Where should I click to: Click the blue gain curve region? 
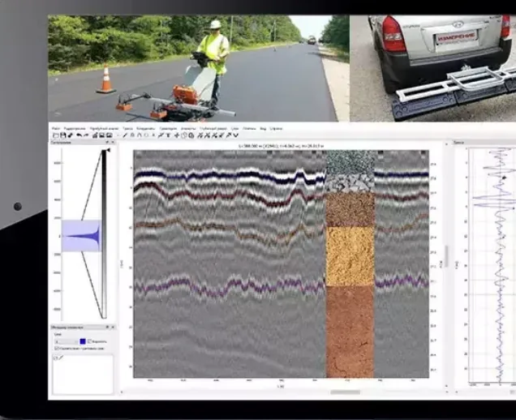point(81,236)
